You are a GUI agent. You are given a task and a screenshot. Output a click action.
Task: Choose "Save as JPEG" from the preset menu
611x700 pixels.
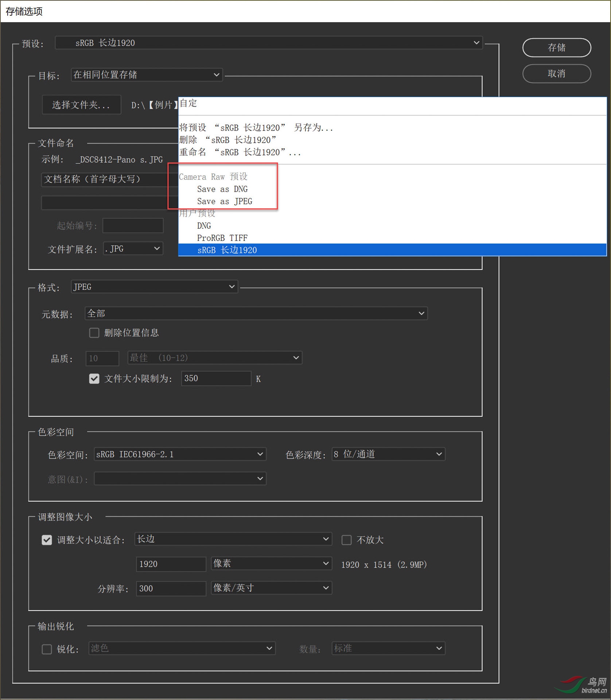pyautogui.click(x=224, y=201)
